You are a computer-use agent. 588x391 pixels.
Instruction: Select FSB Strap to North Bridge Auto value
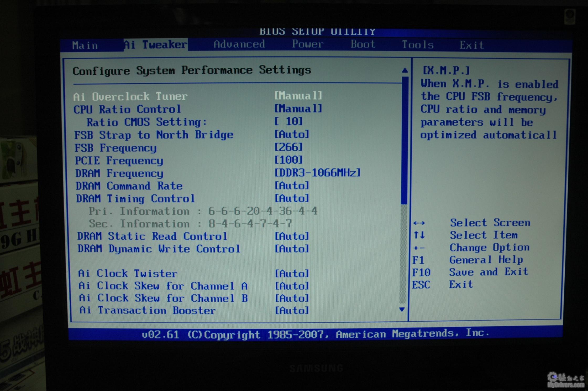(292, 134)
